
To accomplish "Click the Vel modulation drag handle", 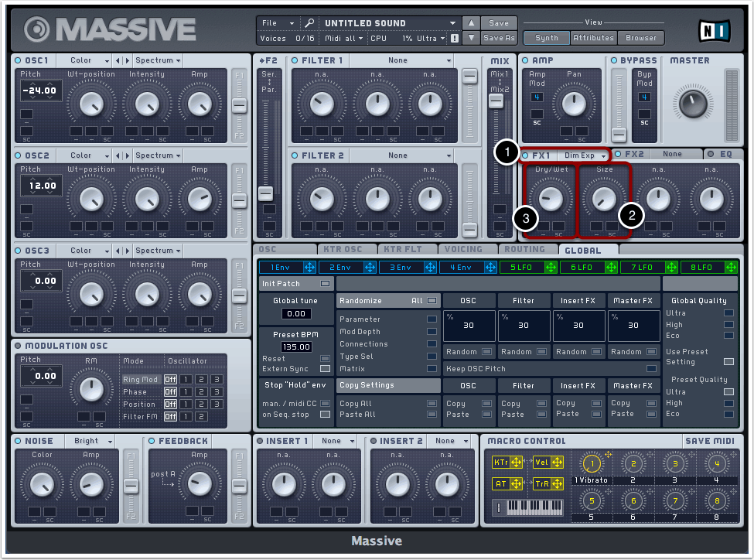I will click(557, 463).
